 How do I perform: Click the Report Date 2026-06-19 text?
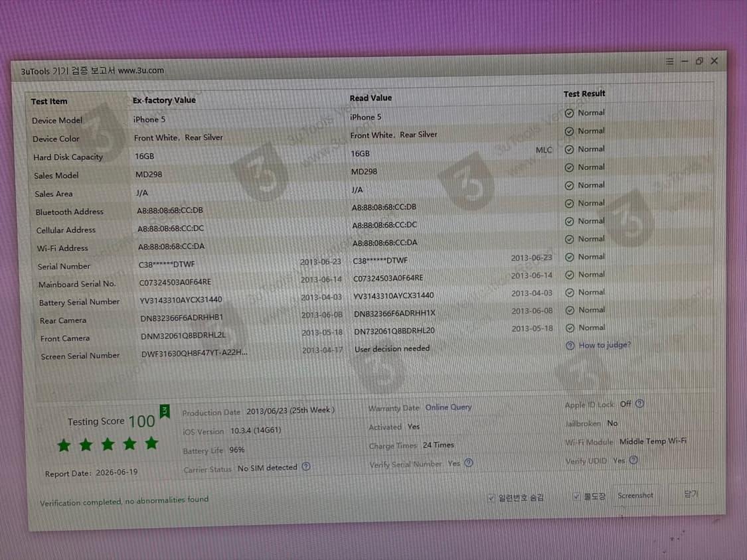(x=91, y=473)
